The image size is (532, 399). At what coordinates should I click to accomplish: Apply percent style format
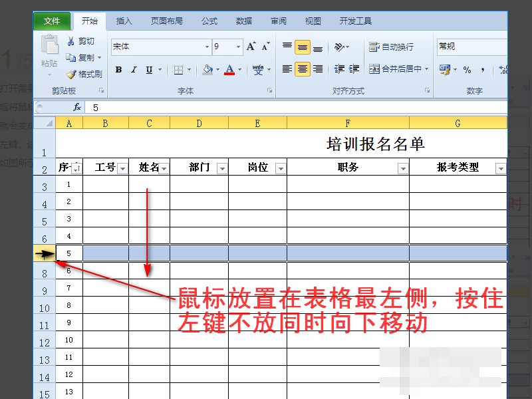[x=467, y=70]
